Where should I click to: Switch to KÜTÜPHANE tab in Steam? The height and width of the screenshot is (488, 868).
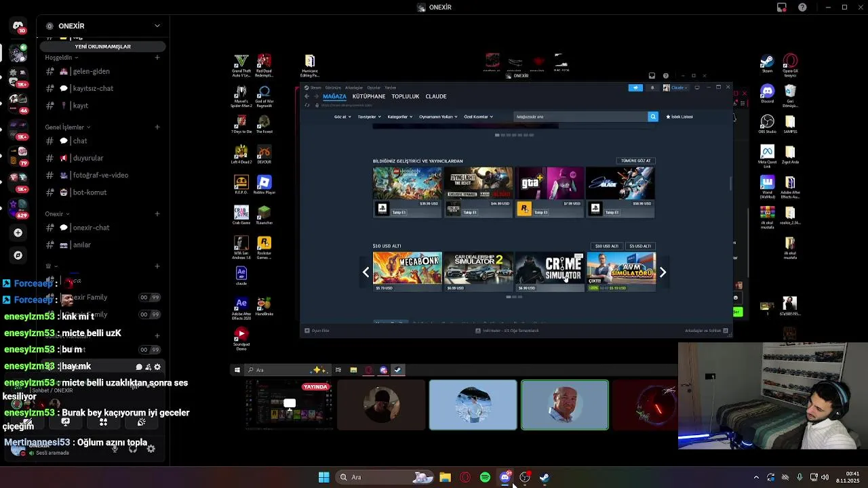pos(369,96)
